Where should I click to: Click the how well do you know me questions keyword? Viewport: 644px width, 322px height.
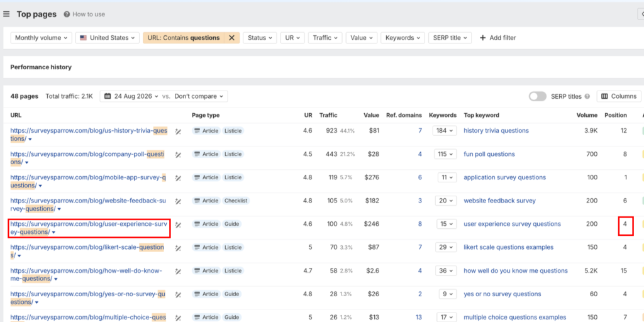point(516,270)
